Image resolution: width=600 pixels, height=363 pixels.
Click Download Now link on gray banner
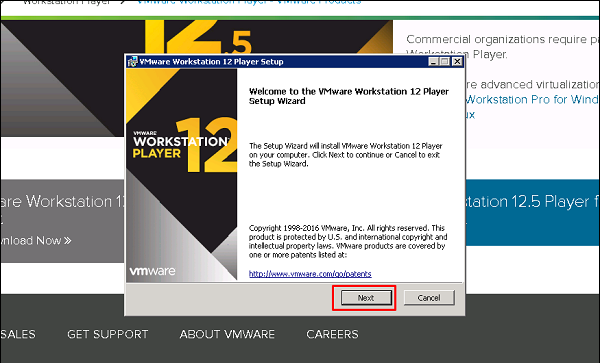pos(36,241)
